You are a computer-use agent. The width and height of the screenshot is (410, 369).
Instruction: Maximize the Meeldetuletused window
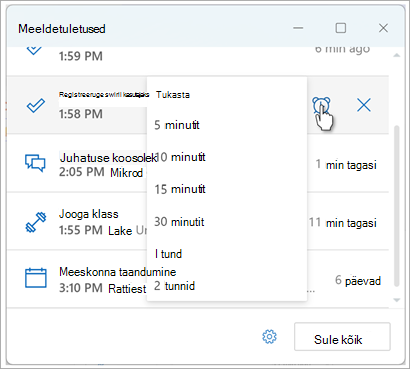pyautogui.click(x=340, y=28)
